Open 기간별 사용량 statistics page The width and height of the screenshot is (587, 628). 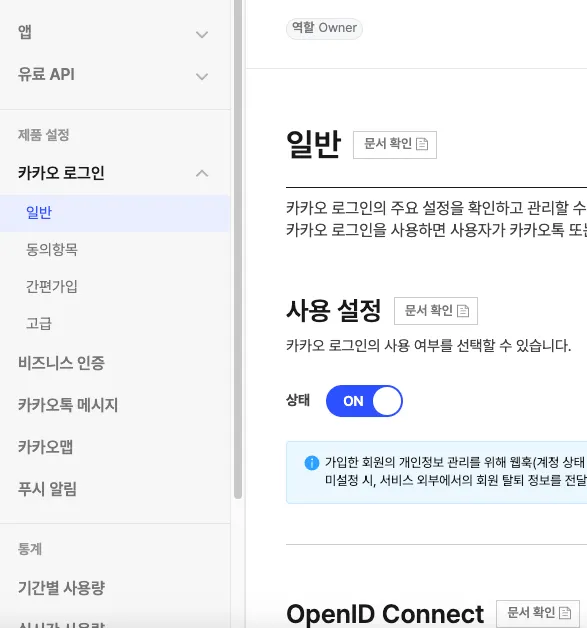pos(61,588)
